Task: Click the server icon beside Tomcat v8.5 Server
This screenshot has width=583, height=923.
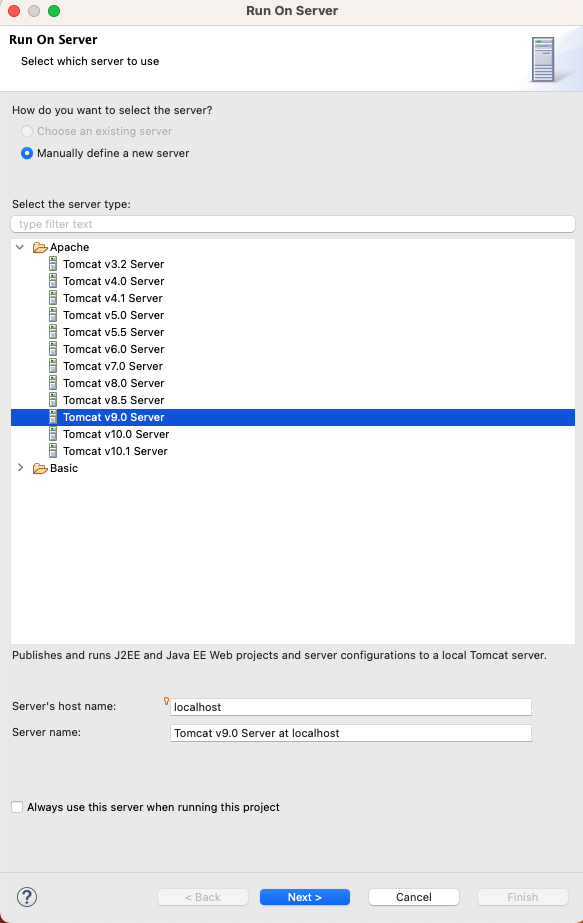Action: coord(53,401)
